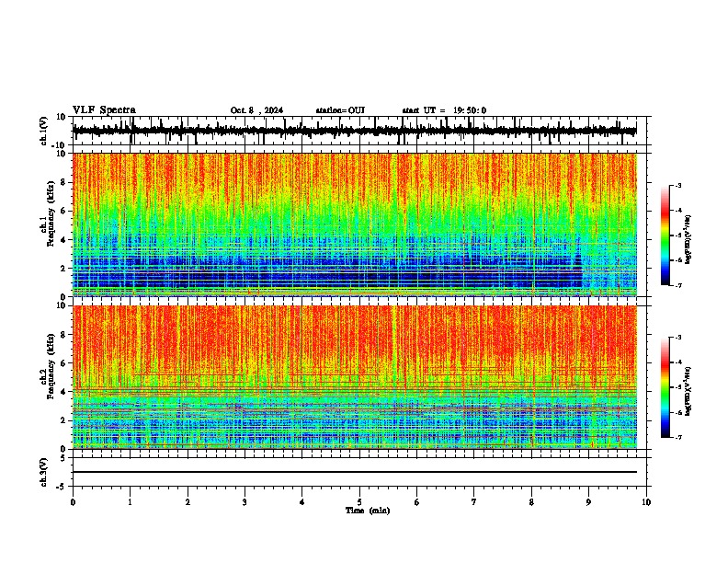The height and width of the screenshot is (563, 728).
Task: Click the "ch.1 Frequency (kHz)" axis label
Action: click(47, 214)
